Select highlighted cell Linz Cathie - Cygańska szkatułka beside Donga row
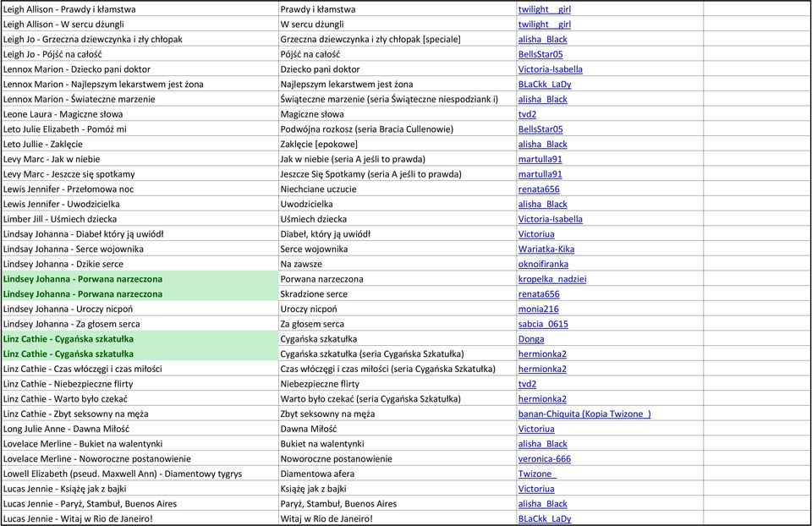This screenshot has height=526, width=812. coord(140,339)
